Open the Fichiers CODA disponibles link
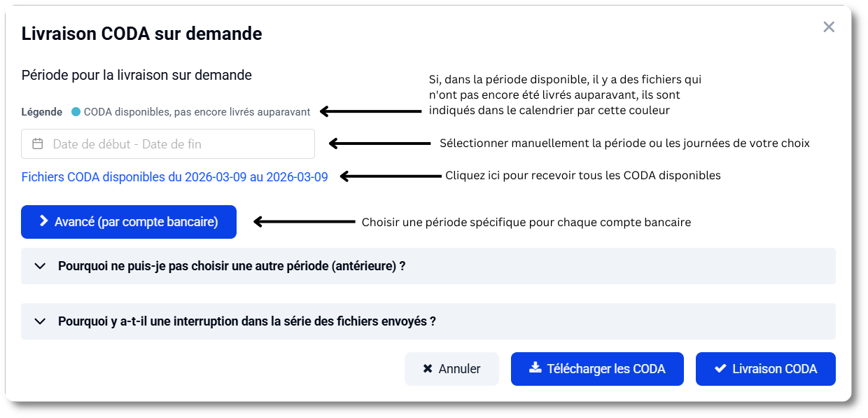Image resolution: width=868 pixels, height=418 pixels. tap(174, 176)
